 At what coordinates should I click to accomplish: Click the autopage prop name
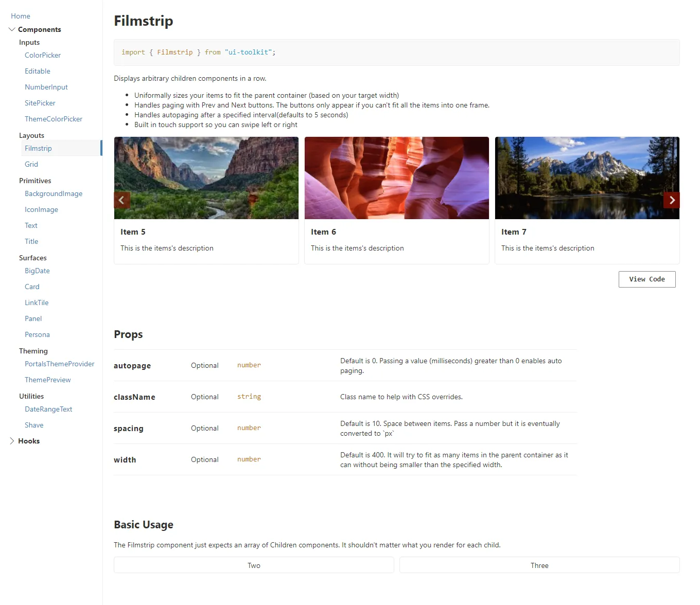[x=132, y=366]
